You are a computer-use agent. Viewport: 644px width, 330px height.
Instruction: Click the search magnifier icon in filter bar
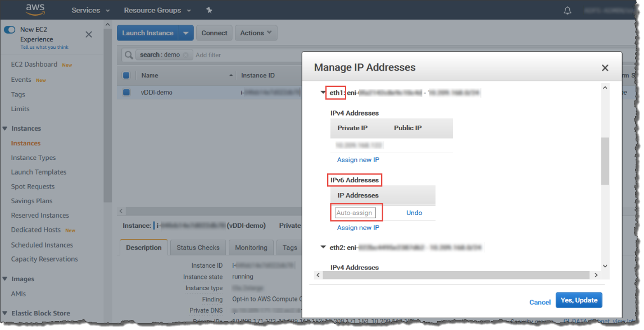pyautogui.click(x=129, y=55)
